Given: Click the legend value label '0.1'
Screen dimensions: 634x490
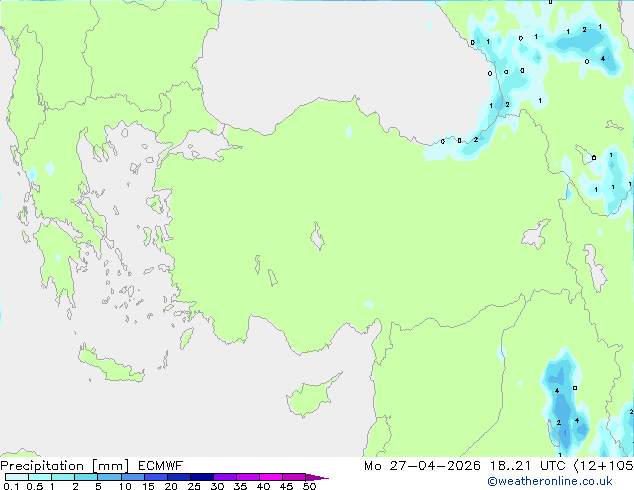Looking at the screenshot, I should pyautogui.click(x=11, y=486).
